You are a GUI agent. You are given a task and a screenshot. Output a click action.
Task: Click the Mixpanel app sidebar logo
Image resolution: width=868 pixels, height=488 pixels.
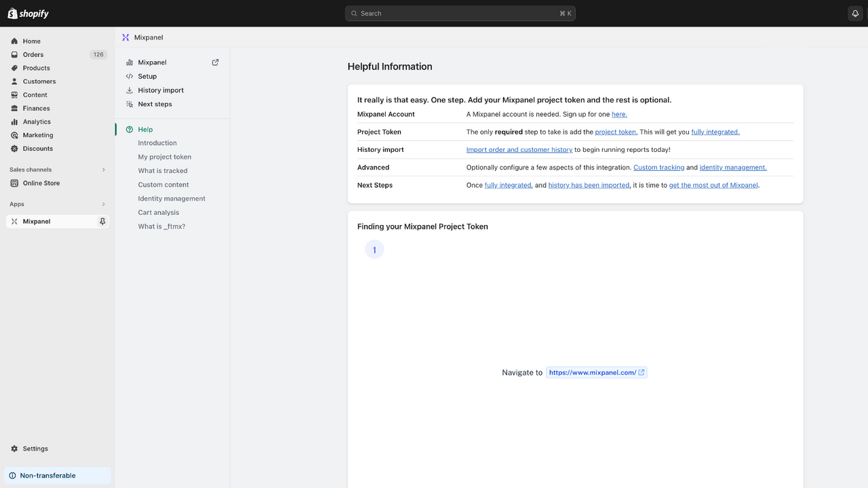[14, 222]
